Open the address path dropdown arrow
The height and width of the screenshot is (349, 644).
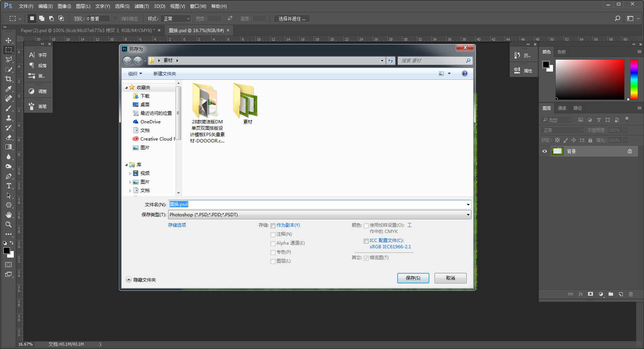pyautogui.click(x=382, y=60)
